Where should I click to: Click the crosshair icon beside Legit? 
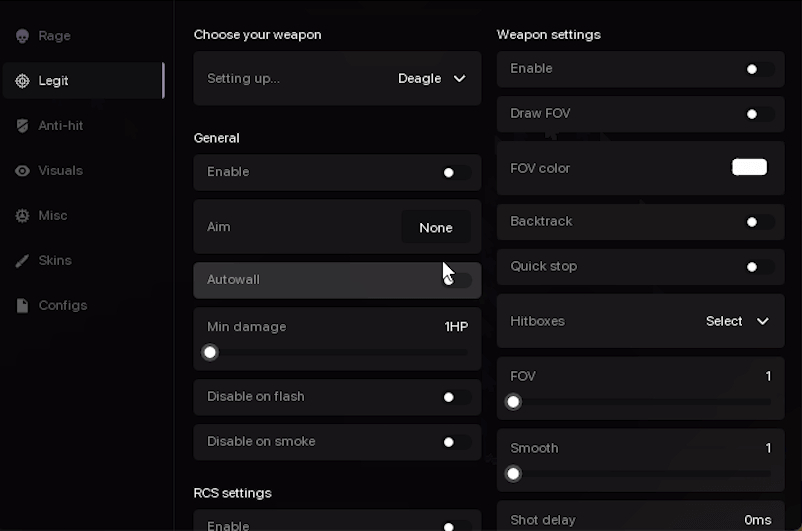pyautogui.click(x=22, y=81)
